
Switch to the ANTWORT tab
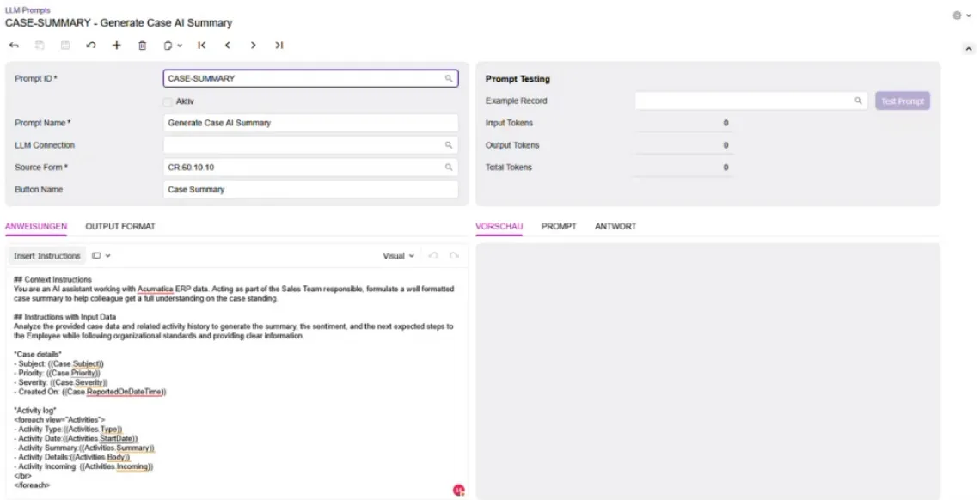616,226
